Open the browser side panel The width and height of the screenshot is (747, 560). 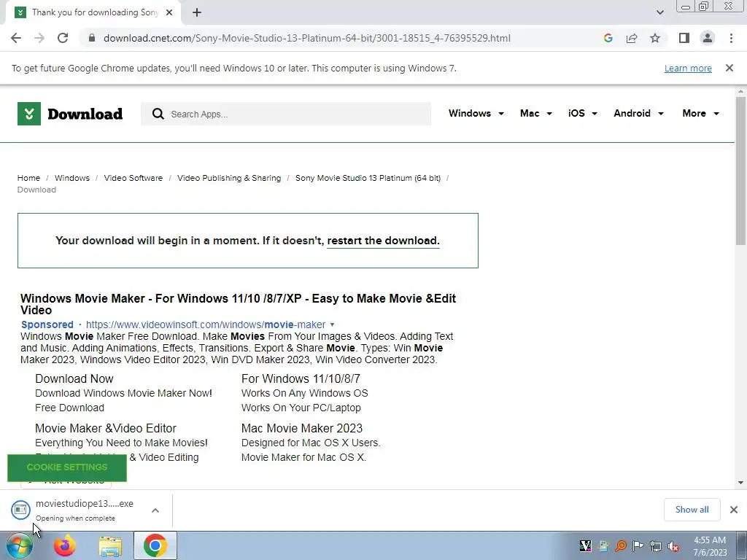tap(684, 38)
